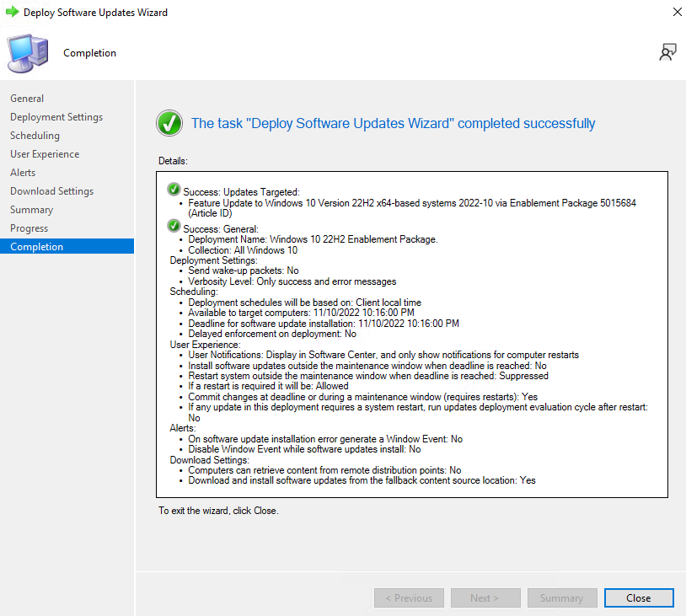Go to the Progress step
Screen dimensions: 686x616
(29, 228)
